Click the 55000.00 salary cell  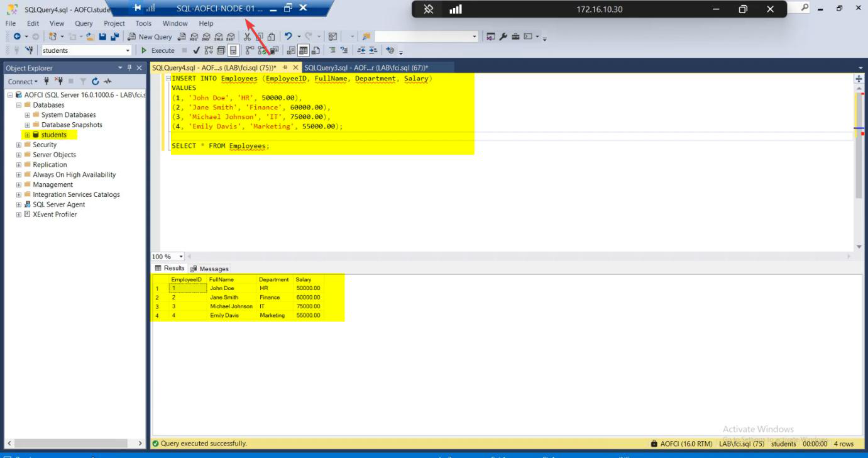308,316
